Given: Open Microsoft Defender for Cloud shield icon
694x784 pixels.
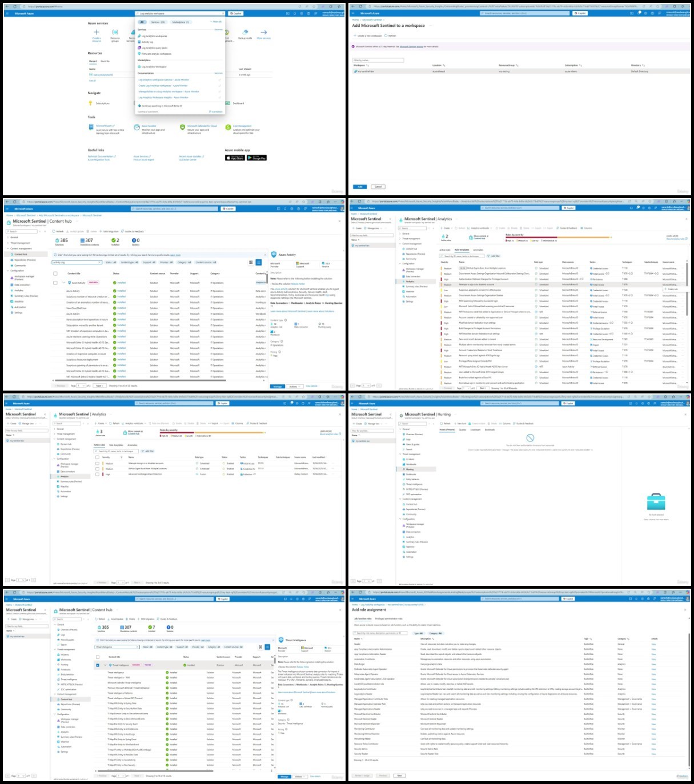Looking at the screenshot, I should click(182, 127).
